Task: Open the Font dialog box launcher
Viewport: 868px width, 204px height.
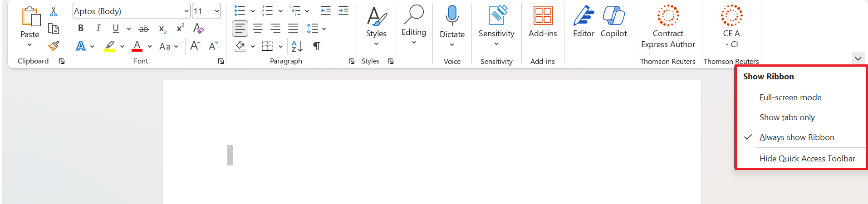Action: [x=221, y=61]
